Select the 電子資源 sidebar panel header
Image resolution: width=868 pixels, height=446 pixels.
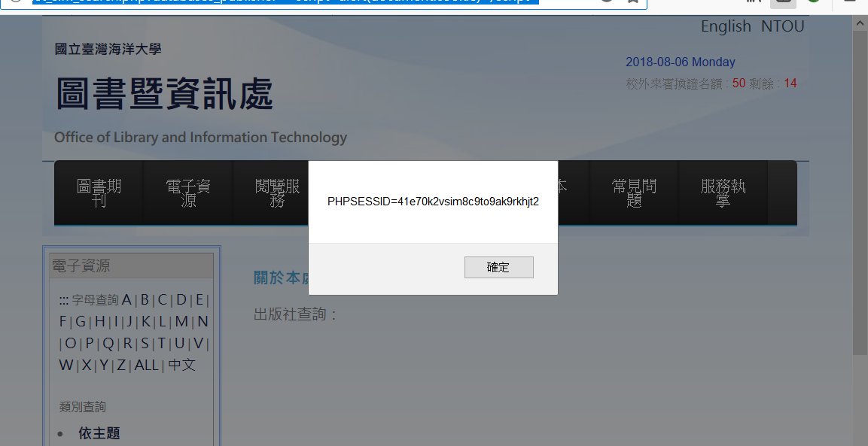pos(131,265)
